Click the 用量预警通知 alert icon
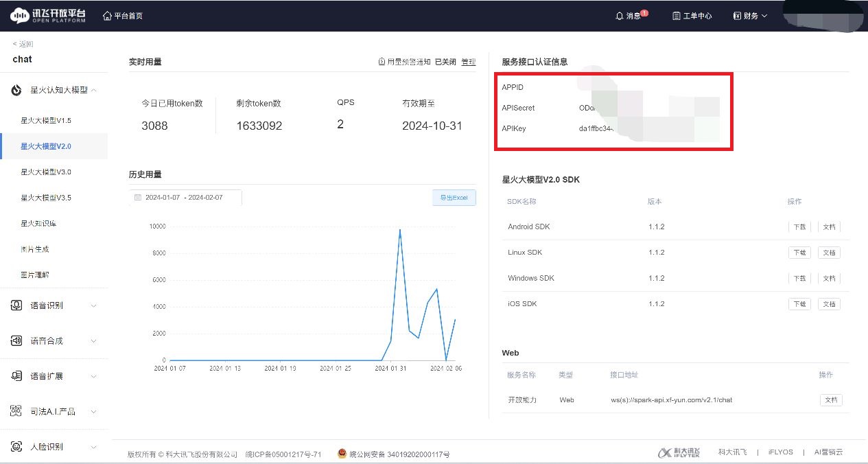 pyautogui.click(x=382, y=62)
